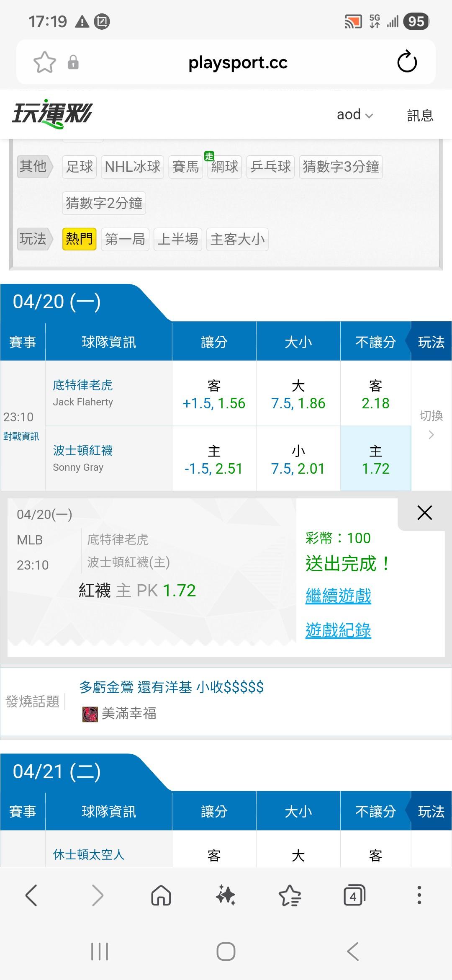Pick away spread +1.5, 1.56
This screenshot has height=980, width=452.
pyautogui.click(x=214, y=393)
